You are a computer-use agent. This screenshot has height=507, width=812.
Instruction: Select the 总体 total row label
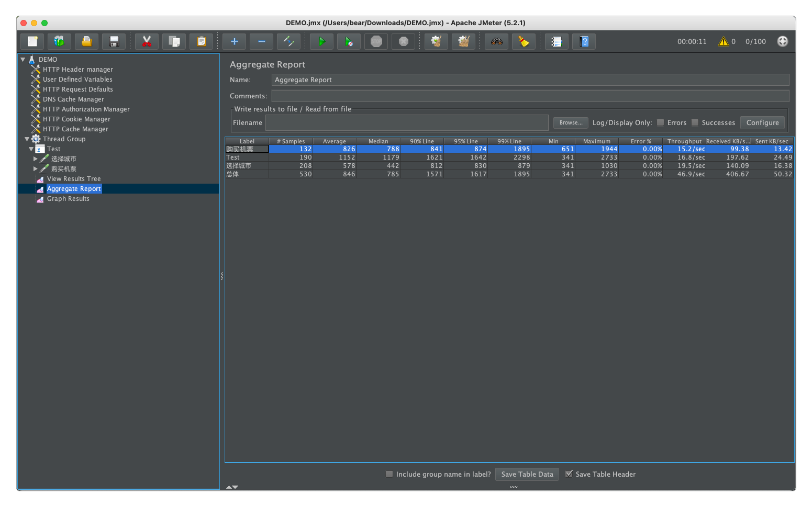tap(232, 174)
